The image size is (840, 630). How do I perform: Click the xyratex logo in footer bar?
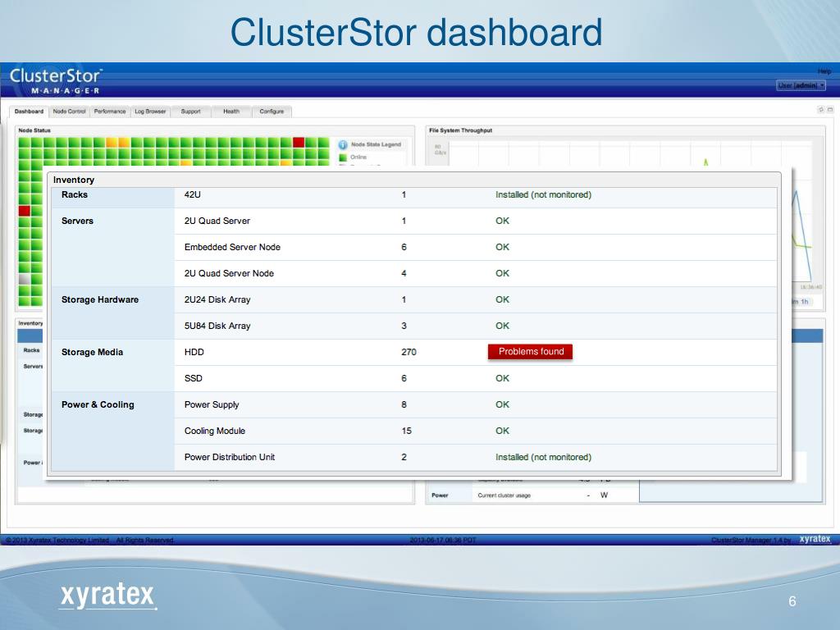click(x=815, y=539)
